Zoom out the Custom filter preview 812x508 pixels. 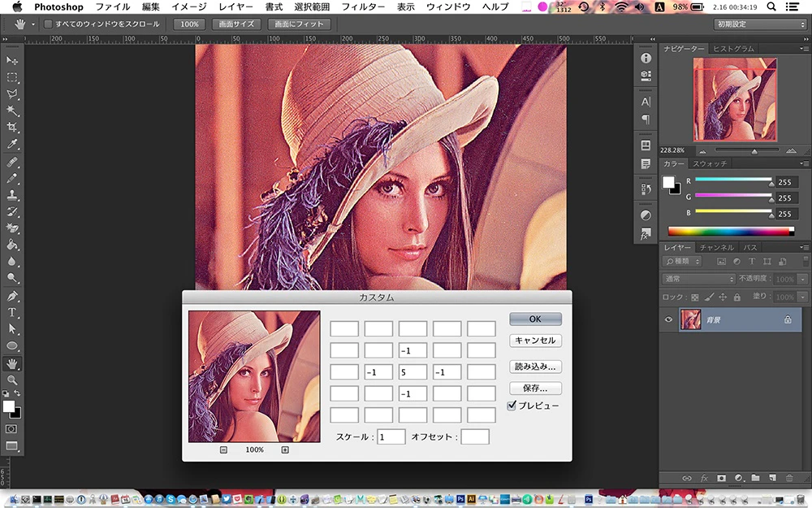coord(223,450)
